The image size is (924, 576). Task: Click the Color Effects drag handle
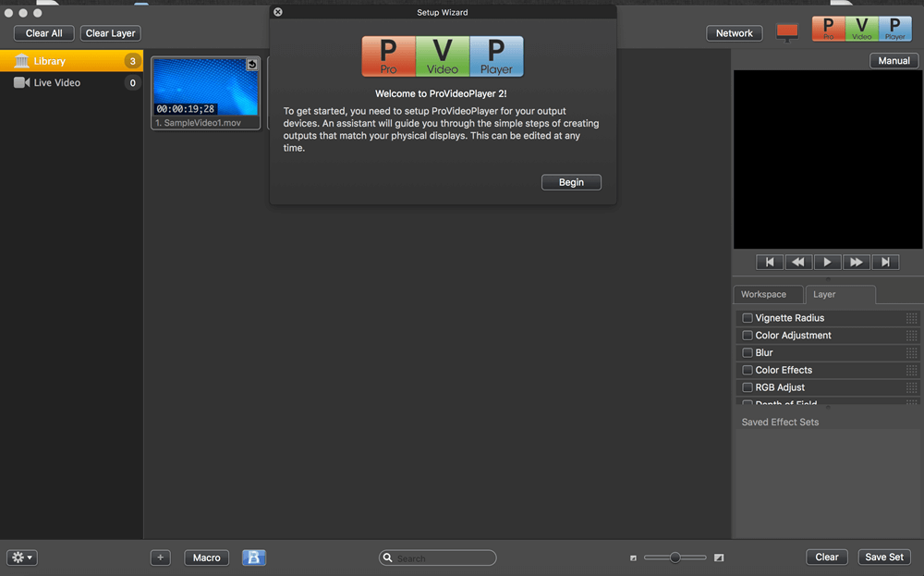pyautogui.click(x=912, y=370)
